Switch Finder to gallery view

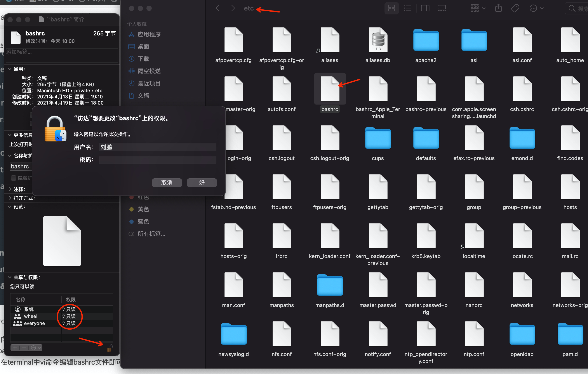tap(442, 8)
